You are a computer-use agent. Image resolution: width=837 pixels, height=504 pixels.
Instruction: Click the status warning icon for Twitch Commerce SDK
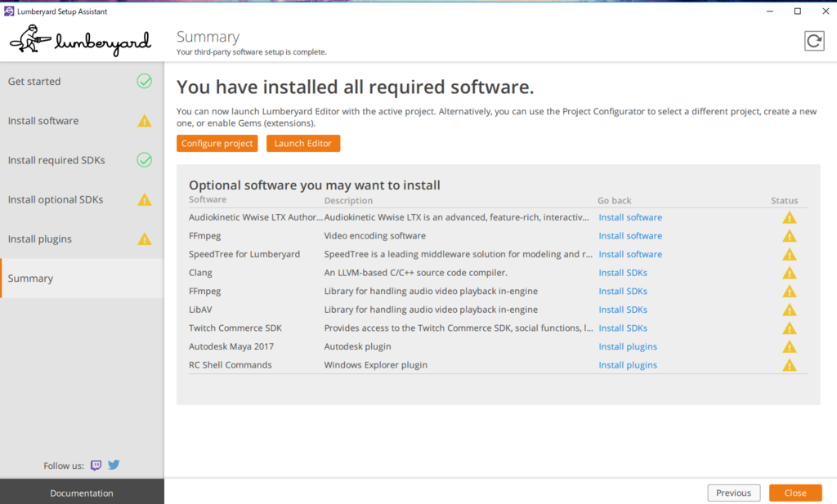pyautogui.click(x=790, y=328)
